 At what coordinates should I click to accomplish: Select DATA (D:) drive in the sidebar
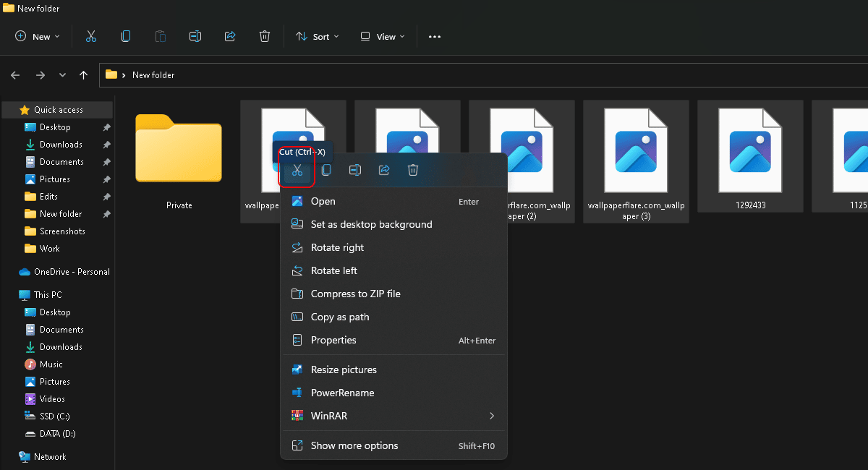point(57,434)
